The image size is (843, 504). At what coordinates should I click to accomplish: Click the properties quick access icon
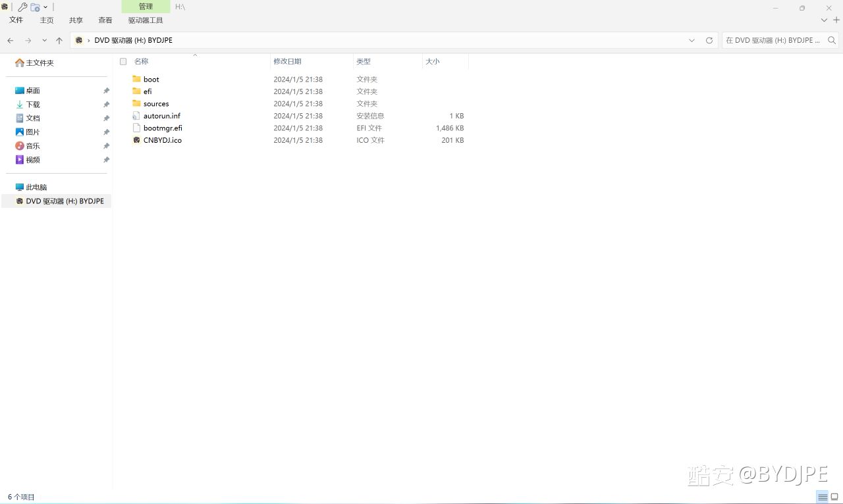coord(22,7)
